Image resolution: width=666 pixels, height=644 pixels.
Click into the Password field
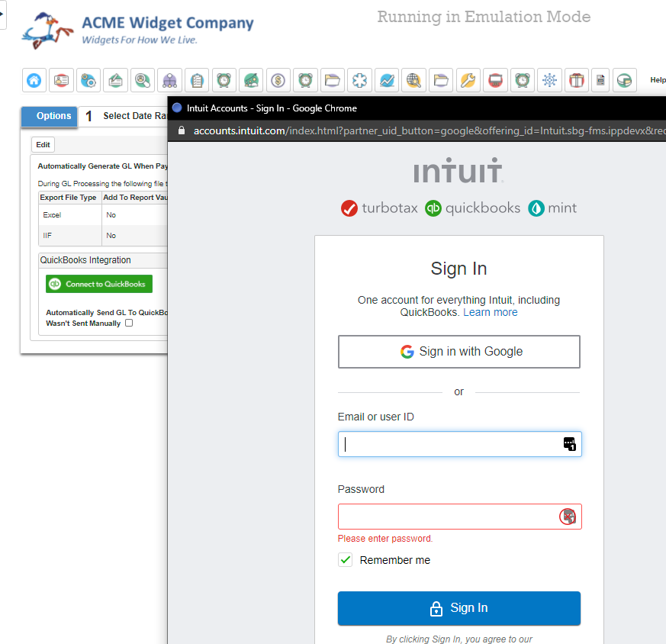coord(459,517)
